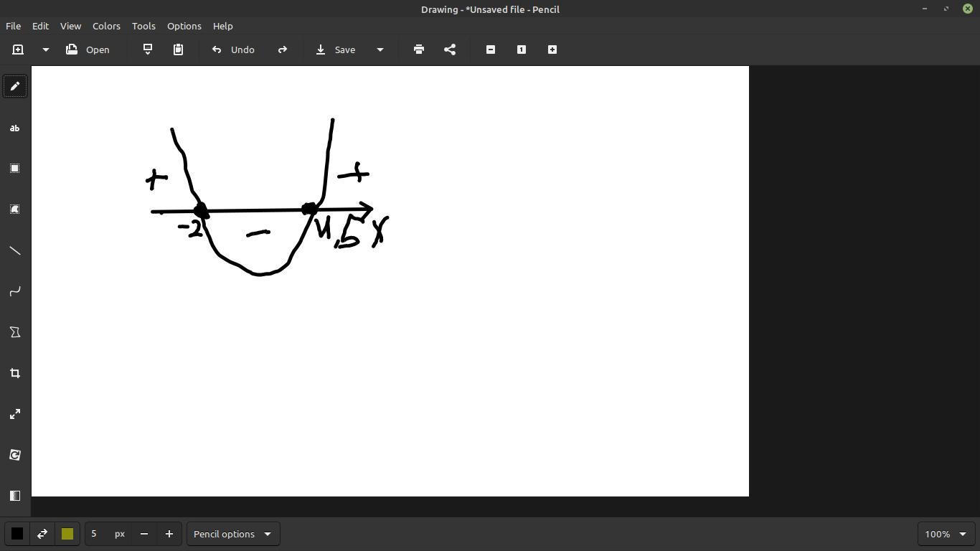Zoom out of the canvas
980x551 pixels.
tap(491, 50)
